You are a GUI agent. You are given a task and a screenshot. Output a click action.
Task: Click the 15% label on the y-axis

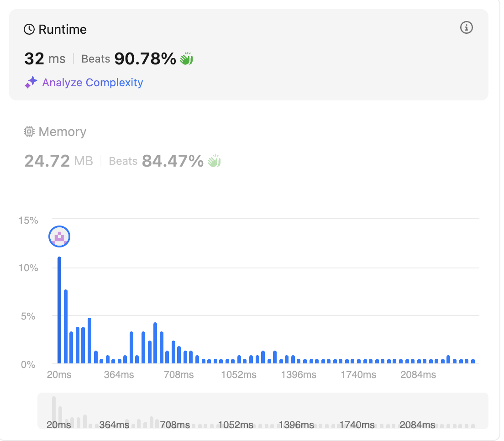coord(28,220)
